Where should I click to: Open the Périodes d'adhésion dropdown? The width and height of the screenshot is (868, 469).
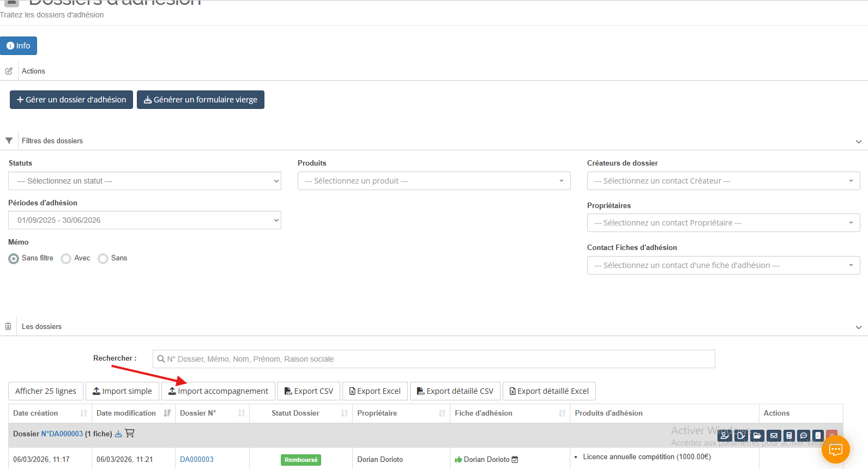coord(144,220)
